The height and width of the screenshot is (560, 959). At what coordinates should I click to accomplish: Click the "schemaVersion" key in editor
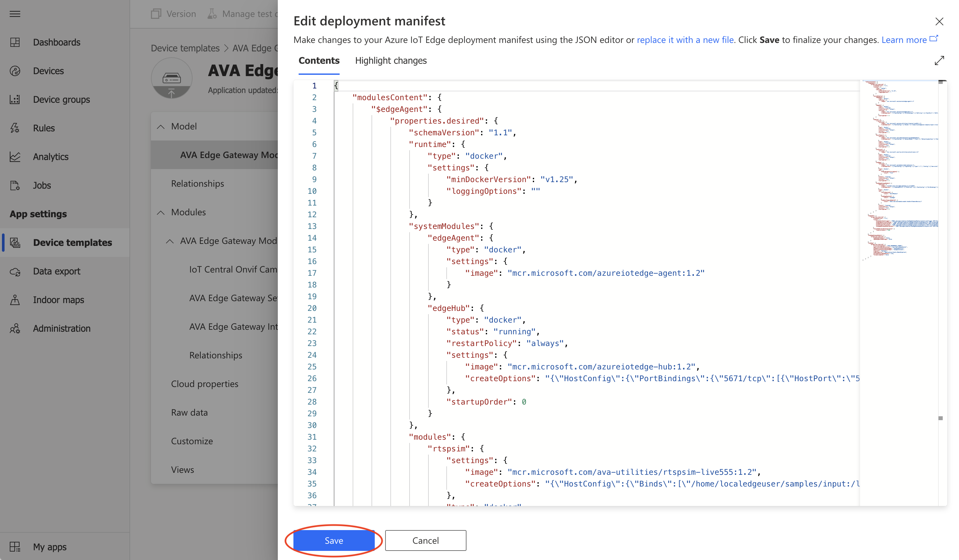(444, 132)
